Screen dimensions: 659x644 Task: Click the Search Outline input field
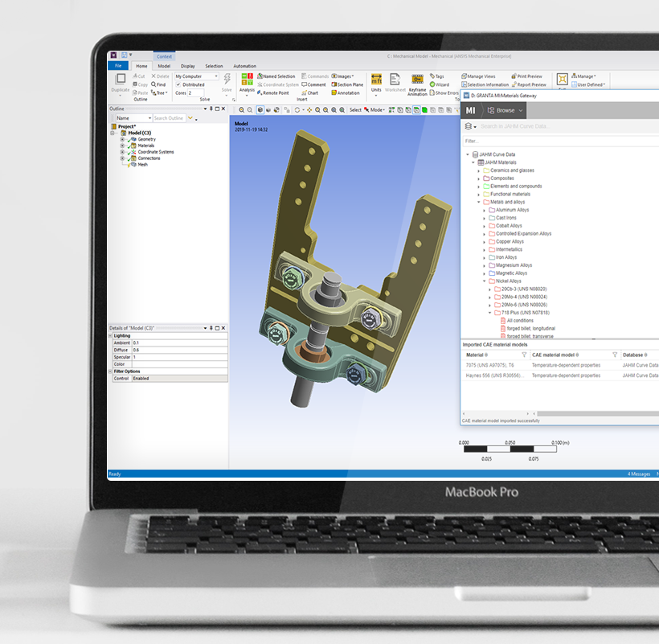(x=168, y=118)
